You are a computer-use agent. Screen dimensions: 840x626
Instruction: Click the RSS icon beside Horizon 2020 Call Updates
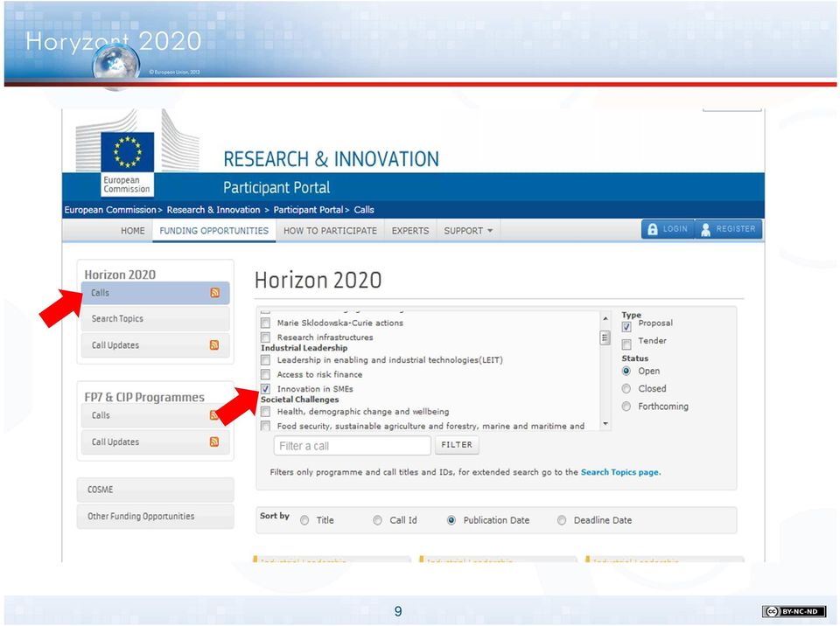(x=214, y=344)
